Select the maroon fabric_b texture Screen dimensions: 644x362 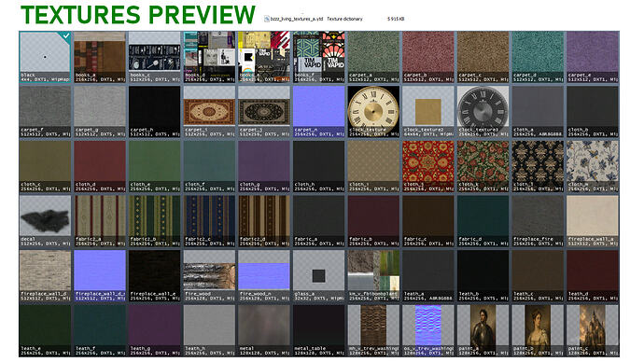(x=373, y=221)
